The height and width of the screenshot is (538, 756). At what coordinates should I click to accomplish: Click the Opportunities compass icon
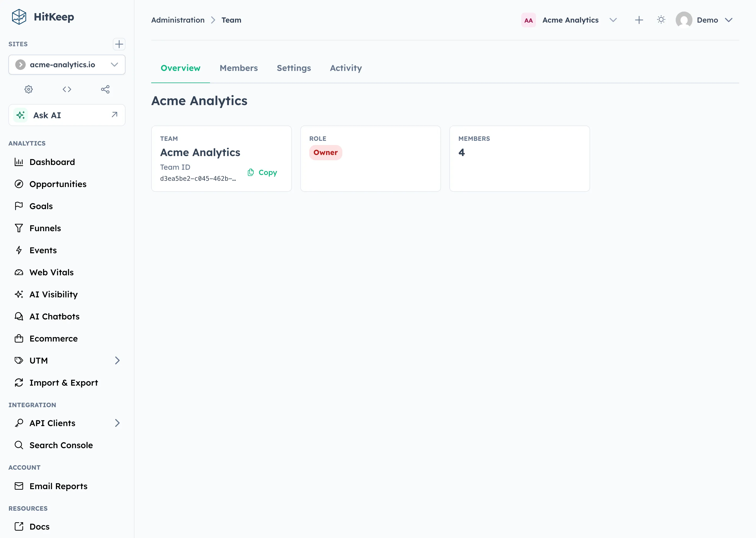pyautogui.click(x=19, y=184)
